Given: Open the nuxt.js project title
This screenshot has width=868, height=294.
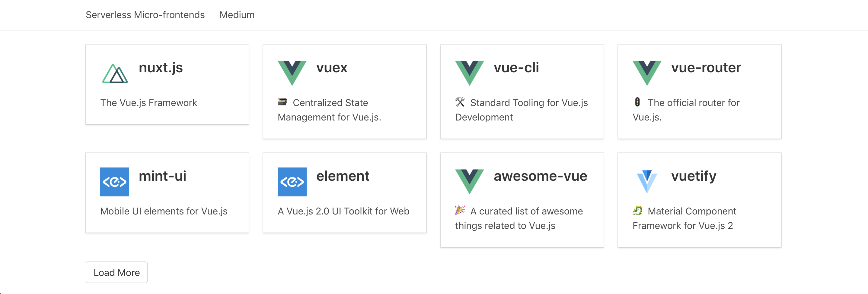Looking at the screenshot, I should pyautogui.click(x=161, y=67).
